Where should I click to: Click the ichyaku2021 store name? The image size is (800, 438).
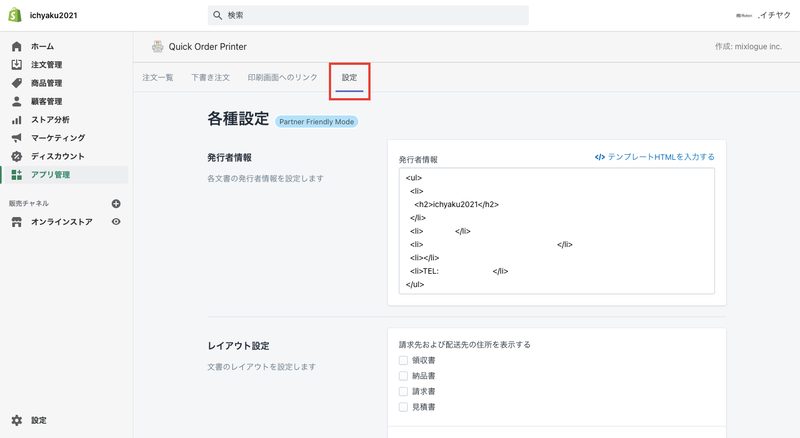(54, 15)
